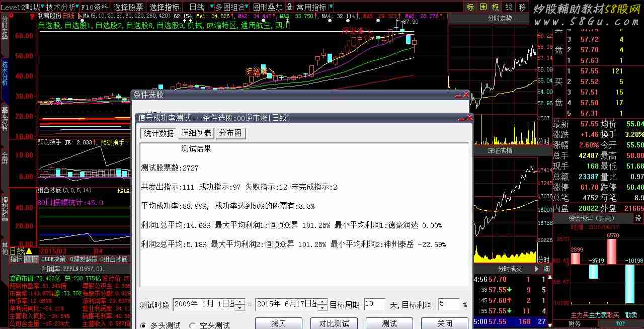This screenshot has width=644, height=329.
Task: Open the TOP tab at bottom right
Action: 621,323
